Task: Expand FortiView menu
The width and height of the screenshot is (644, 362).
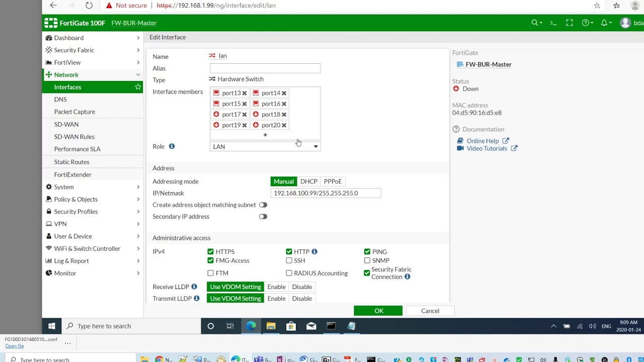Action: click(x=93, y=62)
